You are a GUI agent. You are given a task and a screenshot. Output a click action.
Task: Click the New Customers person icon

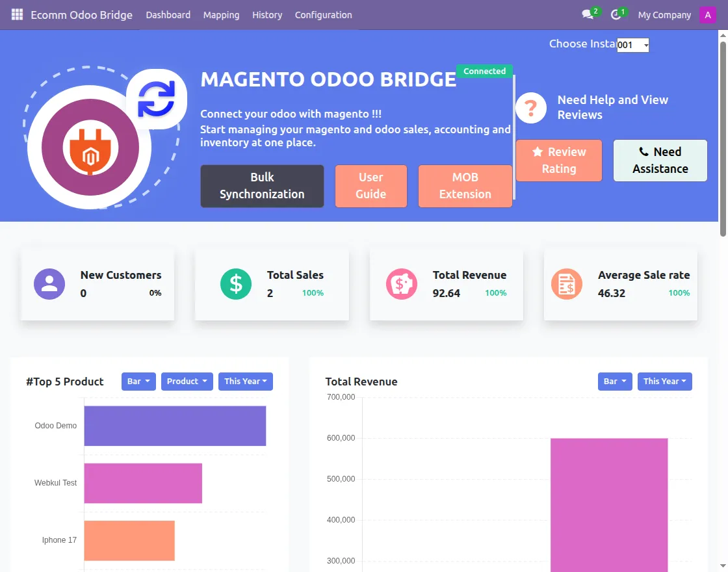(49, 283)
